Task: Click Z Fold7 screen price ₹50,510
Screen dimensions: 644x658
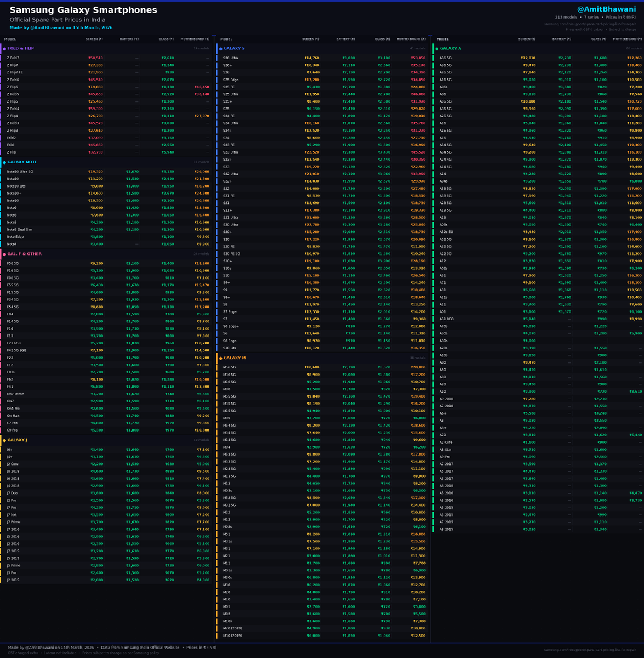Action: (95, 58)
